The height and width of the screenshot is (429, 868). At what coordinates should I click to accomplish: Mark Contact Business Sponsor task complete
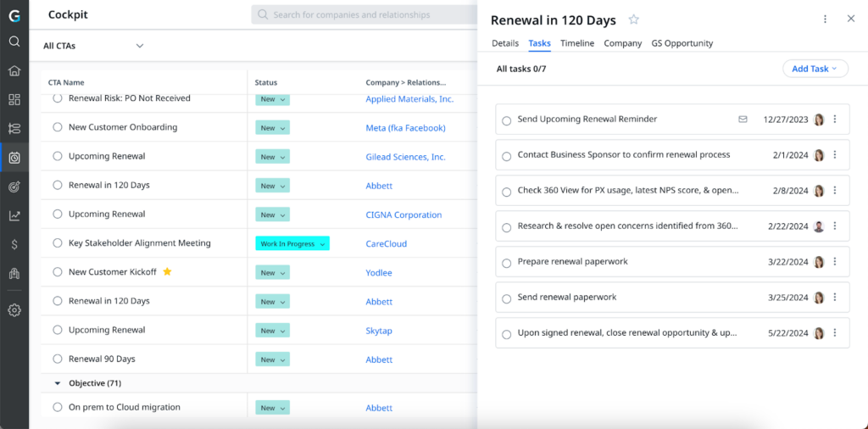click(506, 157)
